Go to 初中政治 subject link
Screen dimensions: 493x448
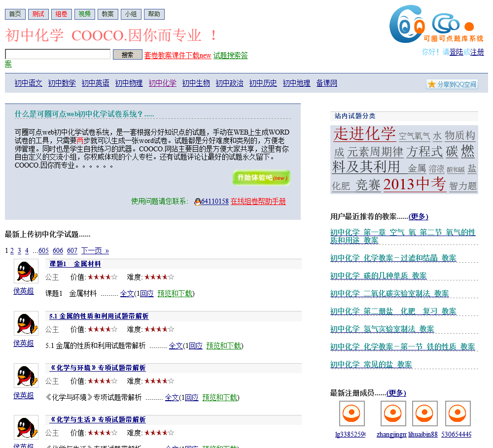click(230, 83)
